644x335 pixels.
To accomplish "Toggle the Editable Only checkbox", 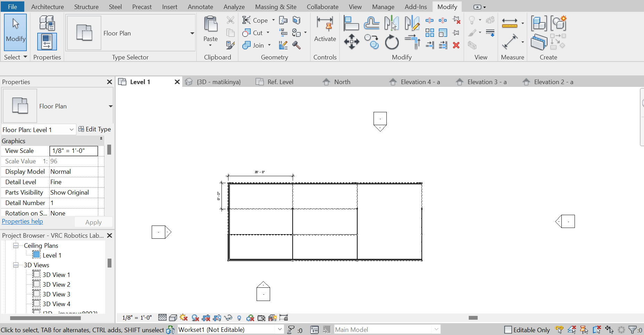I will [x=508, y=330].
